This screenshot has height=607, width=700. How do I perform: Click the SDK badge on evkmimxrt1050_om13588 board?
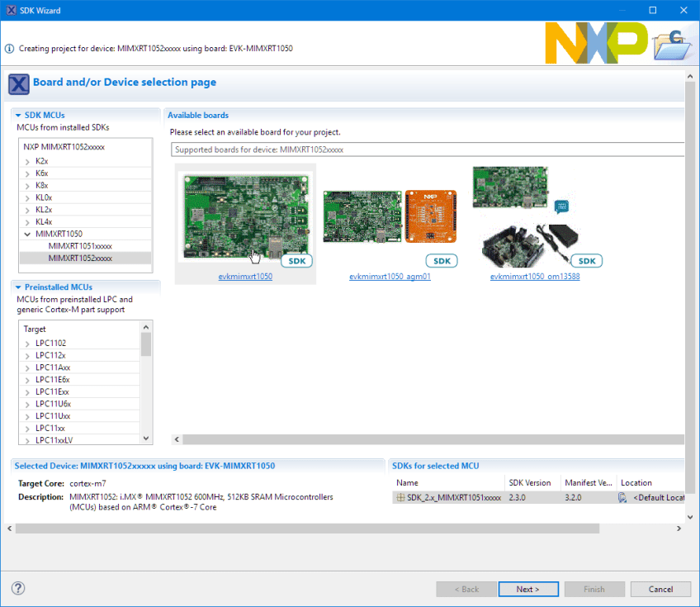click(x=586, y=260)
